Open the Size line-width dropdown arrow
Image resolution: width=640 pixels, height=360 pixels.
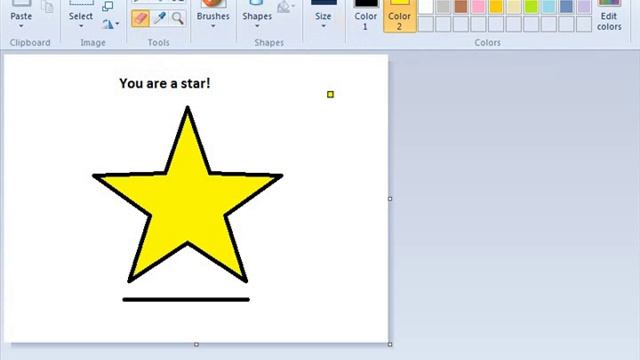(x=323, y=27)
